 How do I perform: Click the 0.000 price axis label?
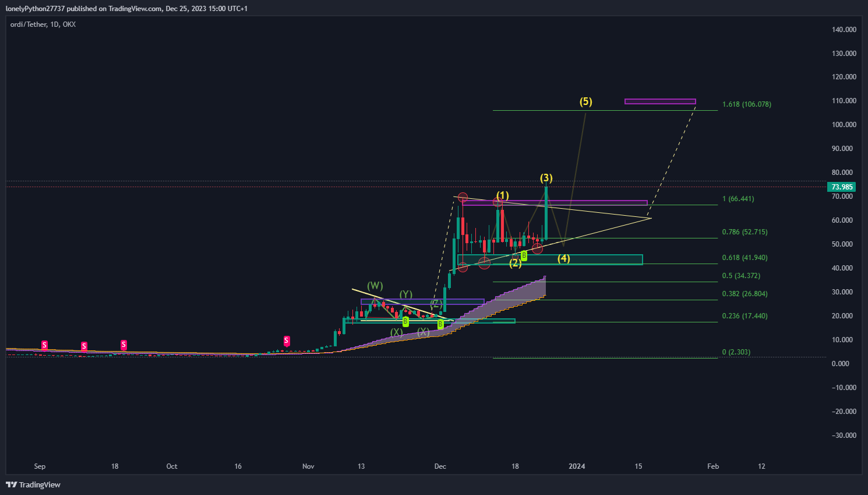click(841, 364)
